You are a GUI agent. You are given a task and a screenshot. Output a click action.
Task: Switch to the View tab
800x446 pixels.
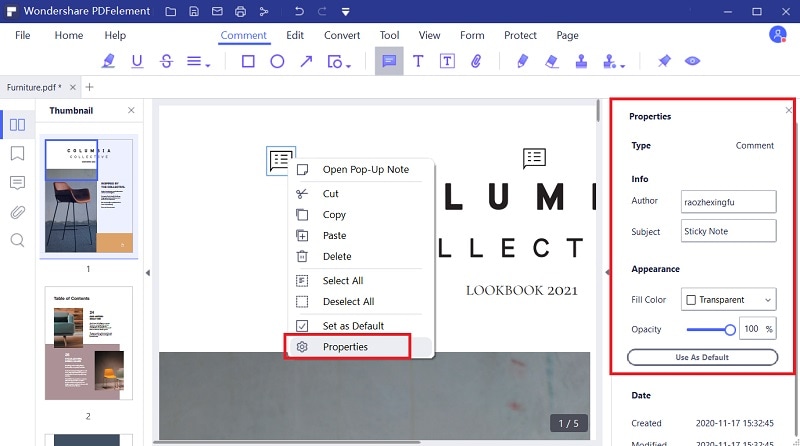430,35
